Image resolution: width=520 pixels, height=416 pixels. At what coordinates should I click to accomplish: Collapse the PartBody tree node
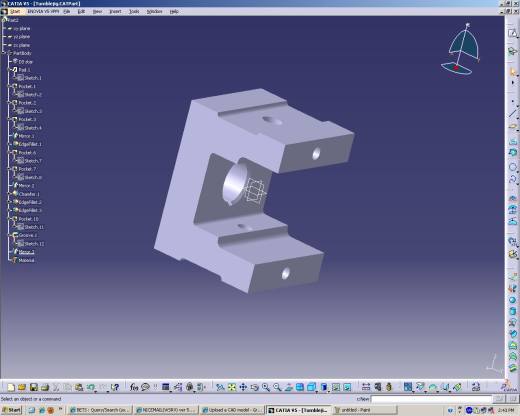tap(4, 53)
